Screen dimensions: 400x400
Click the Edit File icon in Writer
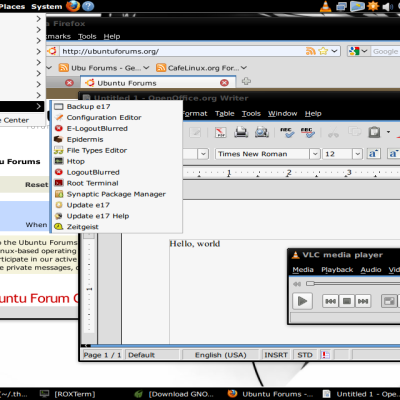pyautogui.click(x=195, y=132)
